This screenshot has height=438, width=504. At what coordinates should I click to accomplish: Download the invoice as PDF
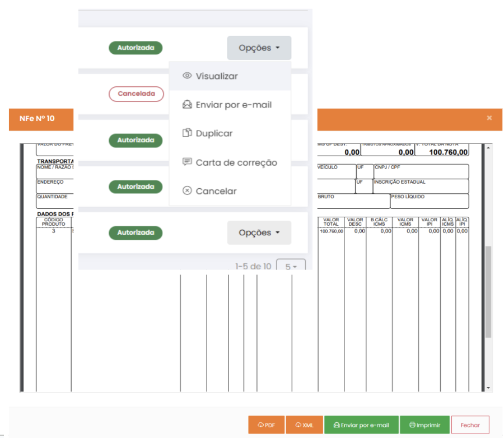tap(267, 425)
